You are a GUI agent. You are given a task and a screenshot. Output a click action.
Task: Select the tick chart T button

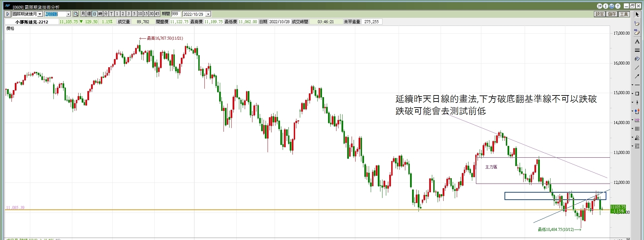point(111,14)
